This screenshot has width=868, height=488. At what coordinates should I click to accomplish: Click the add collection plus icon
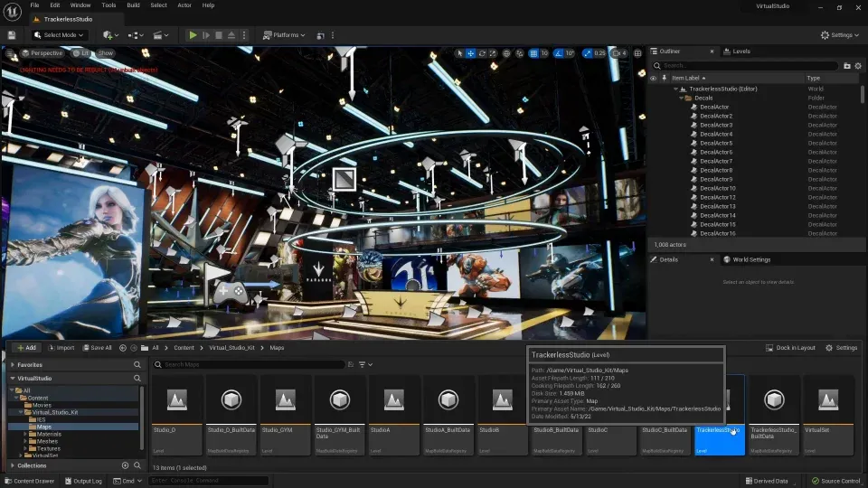(125, 465)
